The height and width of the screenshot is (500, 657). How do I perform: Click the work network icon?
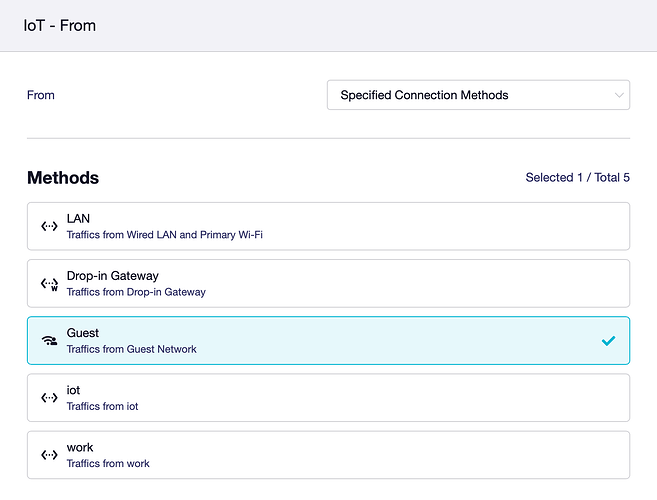[x=49, y=455]
